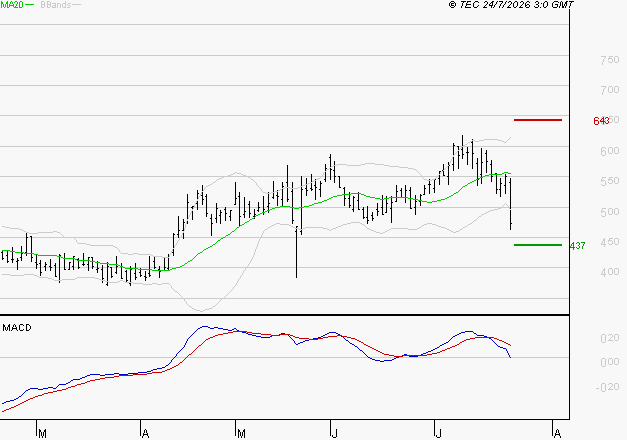Click the MACD -020 axis label

pos(607,387)
